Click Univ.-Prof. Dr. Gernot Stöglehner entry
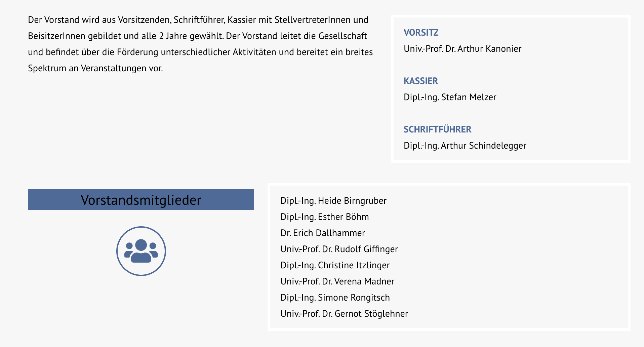 344,314
